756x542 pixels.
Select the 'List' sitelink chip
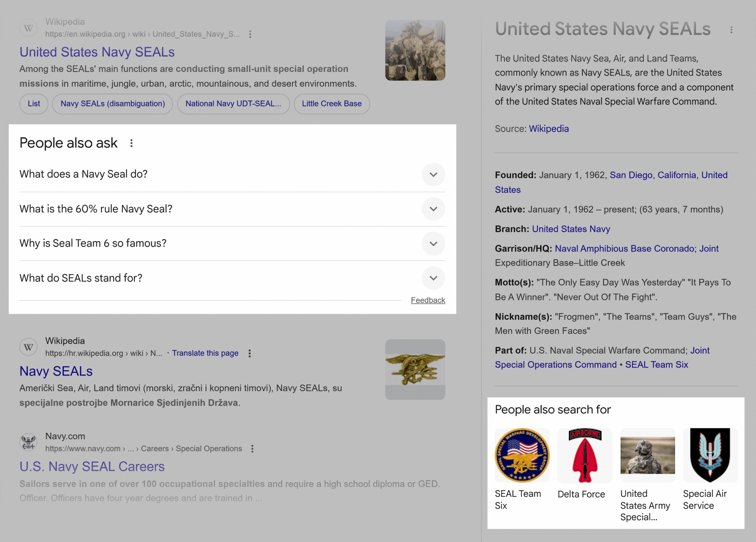[x=34, y=104]
